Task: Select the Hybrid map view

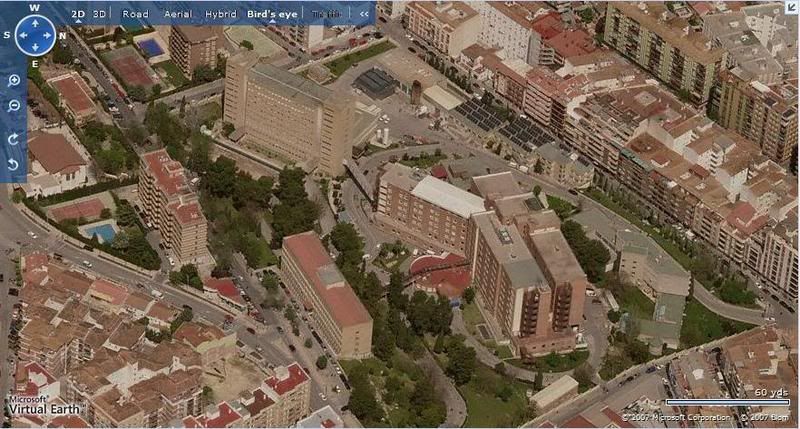Action: click(221, 14)
